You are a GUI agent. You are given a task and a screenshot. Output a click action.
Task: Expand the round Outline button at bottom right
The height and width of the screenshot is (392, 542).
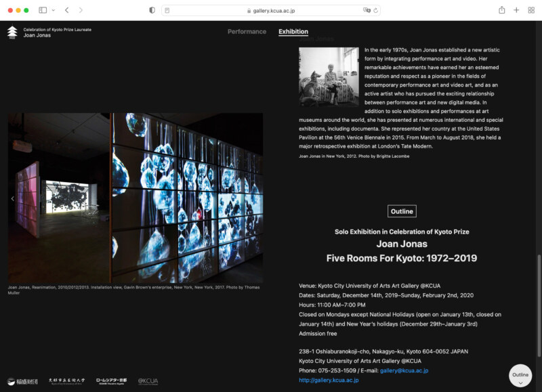(520, 376)
